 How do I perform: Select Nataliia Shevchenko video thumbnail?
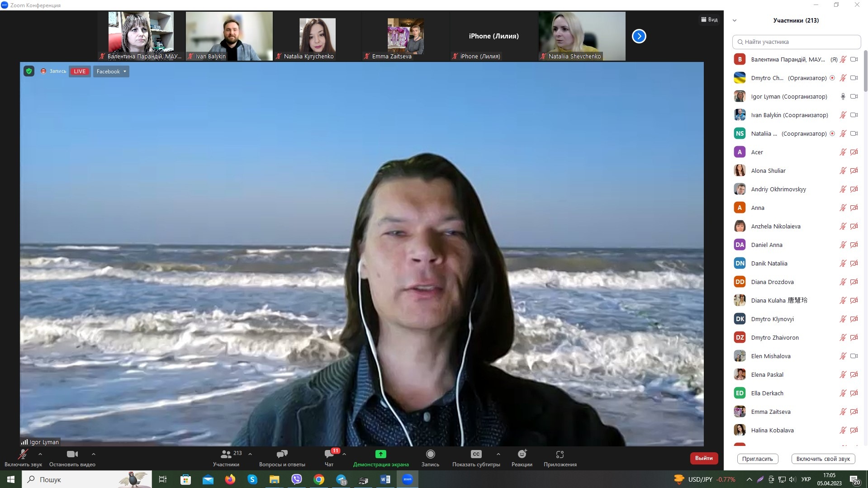[582, 36]
